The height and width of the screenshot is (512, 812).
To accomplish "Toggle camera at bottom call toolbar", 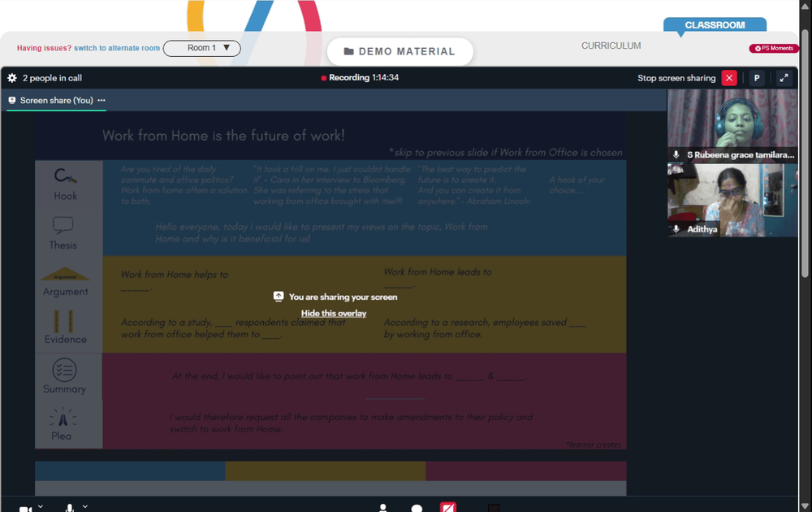I will pos(25,509).
